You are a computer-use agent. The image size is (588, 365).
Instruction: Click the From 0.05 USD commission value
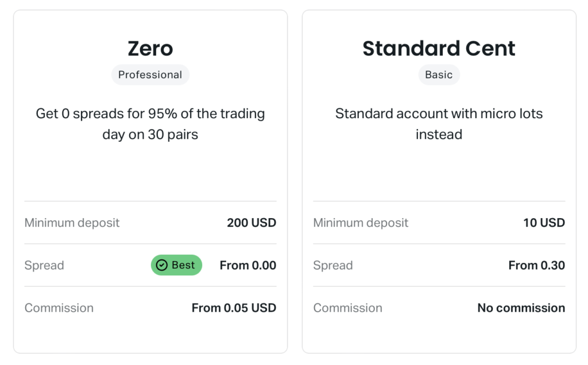click(234, 308)
